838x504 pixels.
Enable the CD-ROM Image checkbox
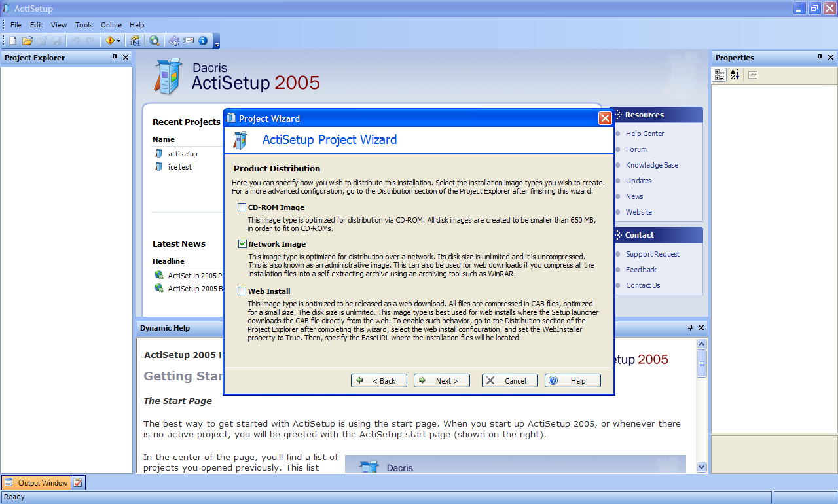tap(242, 207)
